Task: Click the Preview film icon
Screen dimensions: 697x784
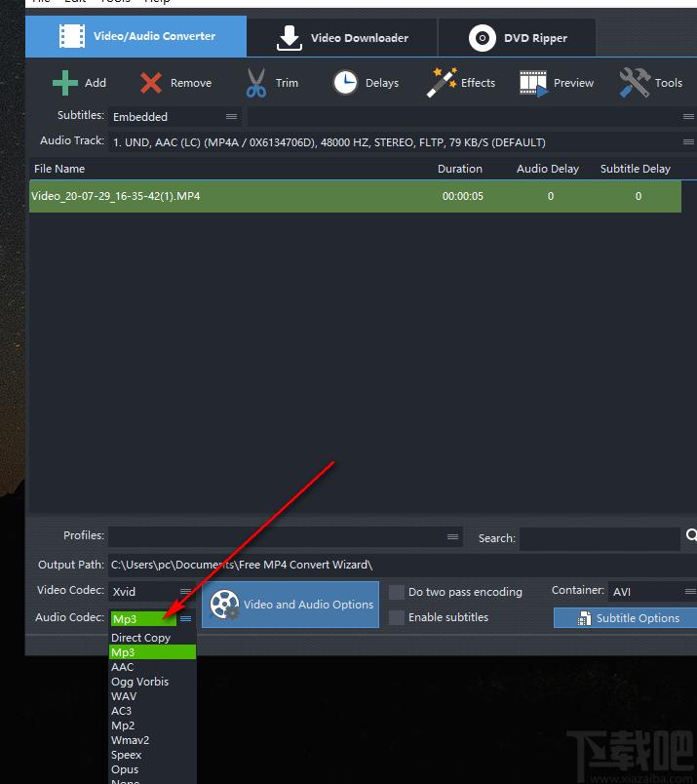Action: (533, 83)
